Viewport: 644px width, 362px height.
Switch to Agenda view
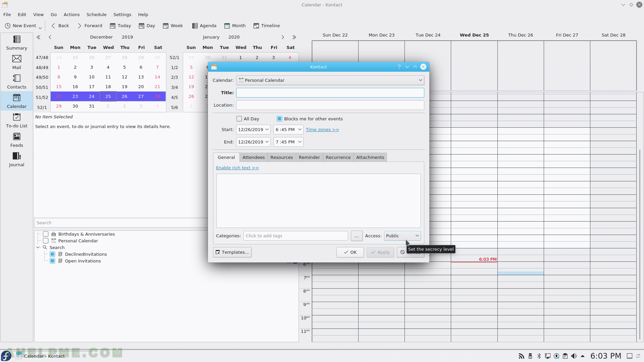point(204,25)
